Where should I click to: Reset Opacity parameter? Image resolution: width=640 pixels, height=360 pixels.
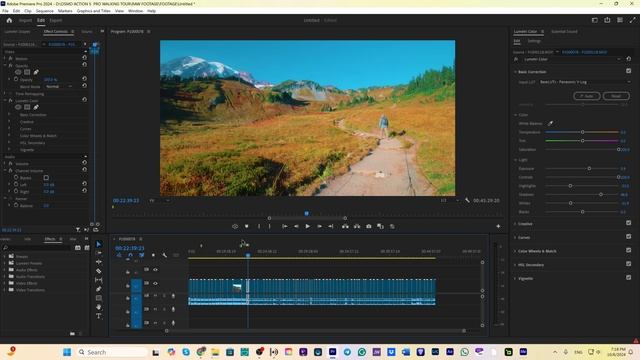click(84, 79)
